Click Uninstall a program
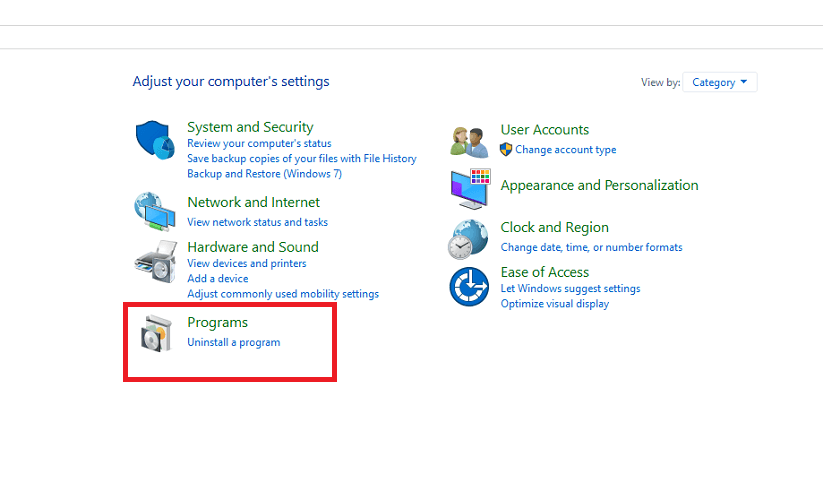 coord(234,342)
